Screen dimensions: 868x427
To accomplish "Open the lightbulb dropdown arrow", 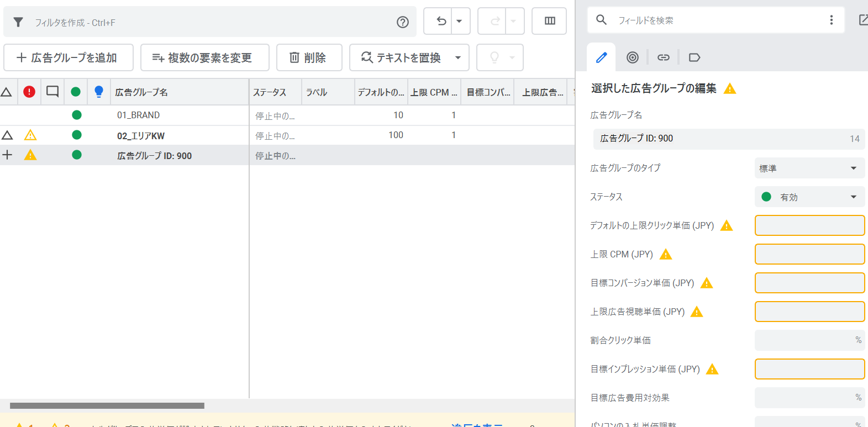I will 512,57.
